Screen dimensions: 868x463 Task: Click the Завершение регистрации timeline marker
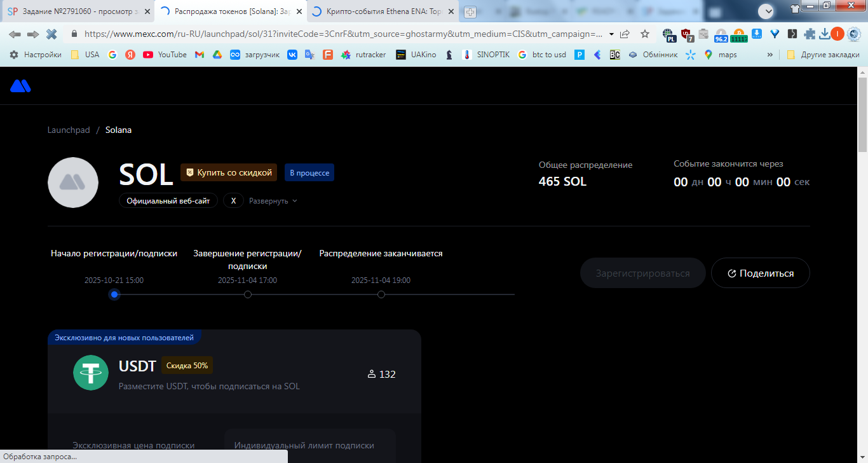(x=248, y=294)
